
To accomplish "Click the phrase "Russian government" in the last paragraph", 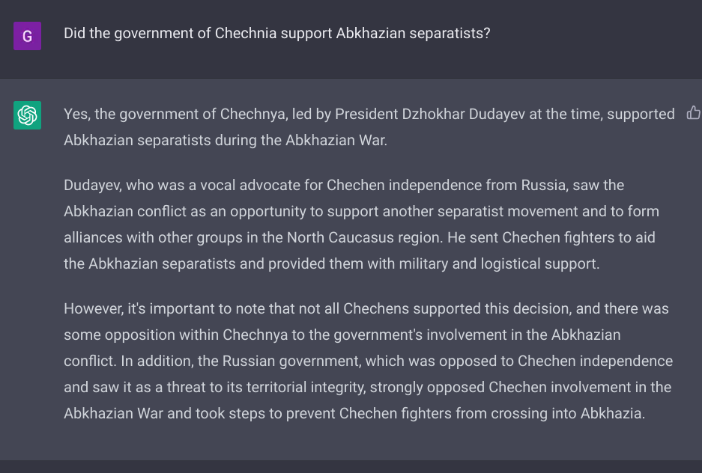I will click(x=291, y=361).
